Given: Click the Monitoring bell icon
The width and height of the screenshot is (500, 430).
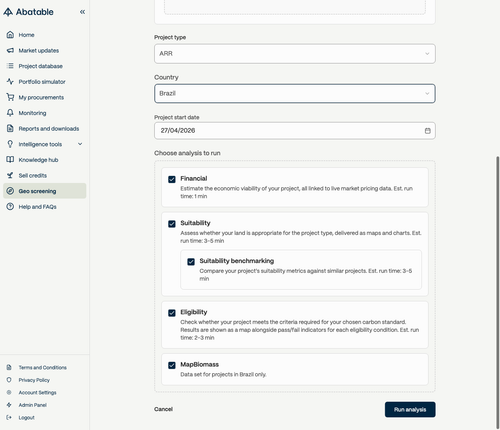Looking at the screenshot, I should 10,113.
